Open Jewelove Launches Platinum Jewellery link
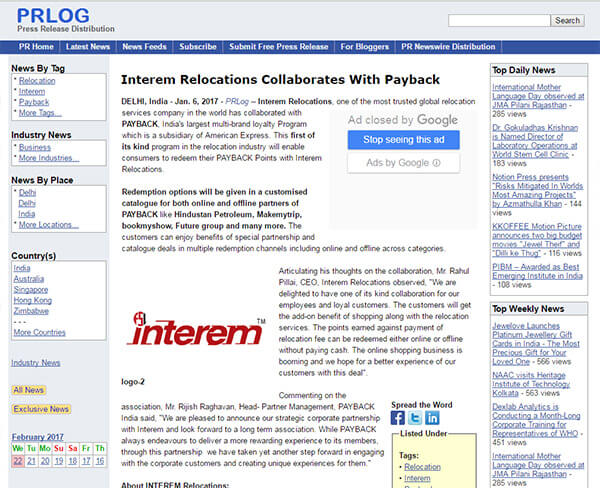600x488 pixels. [x=536, y=344]
